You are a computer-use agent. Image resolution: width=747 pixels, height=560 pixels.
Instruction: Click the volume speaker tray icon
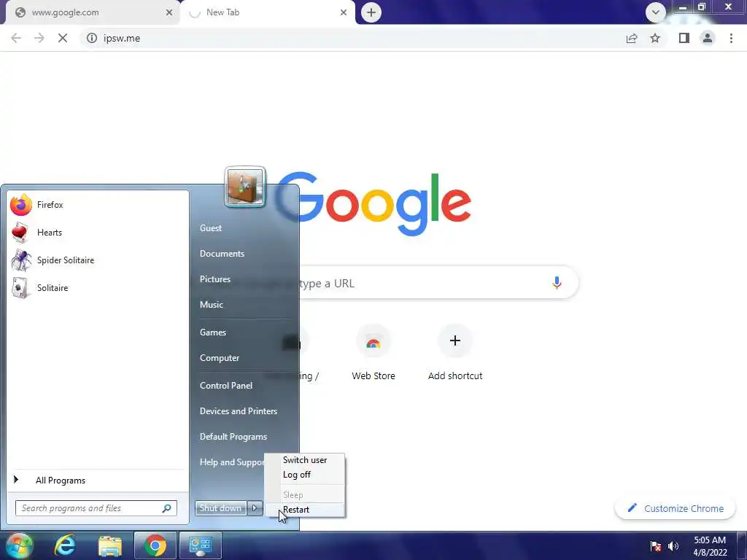point(673,546)
